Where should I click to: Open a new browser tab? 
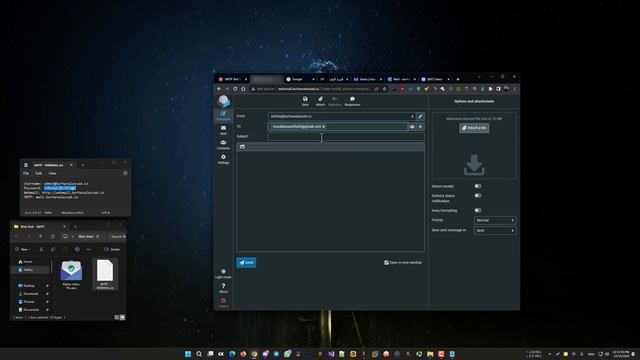pos(458,79)
